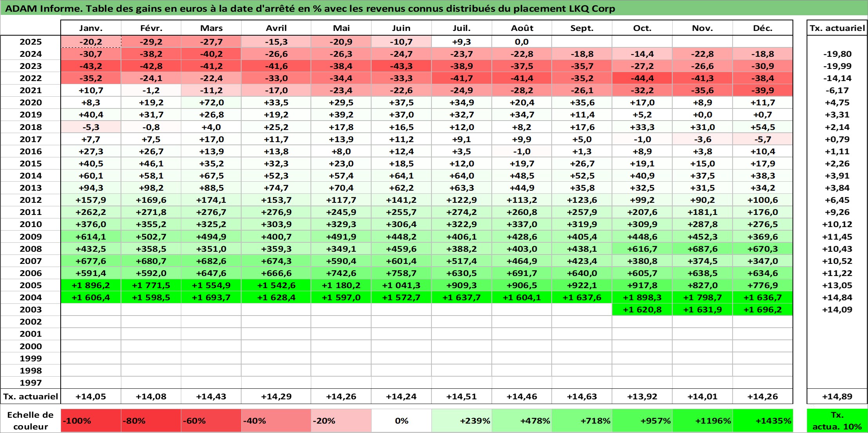Select cell +1 896,2 in January 2005

[91, 285]
